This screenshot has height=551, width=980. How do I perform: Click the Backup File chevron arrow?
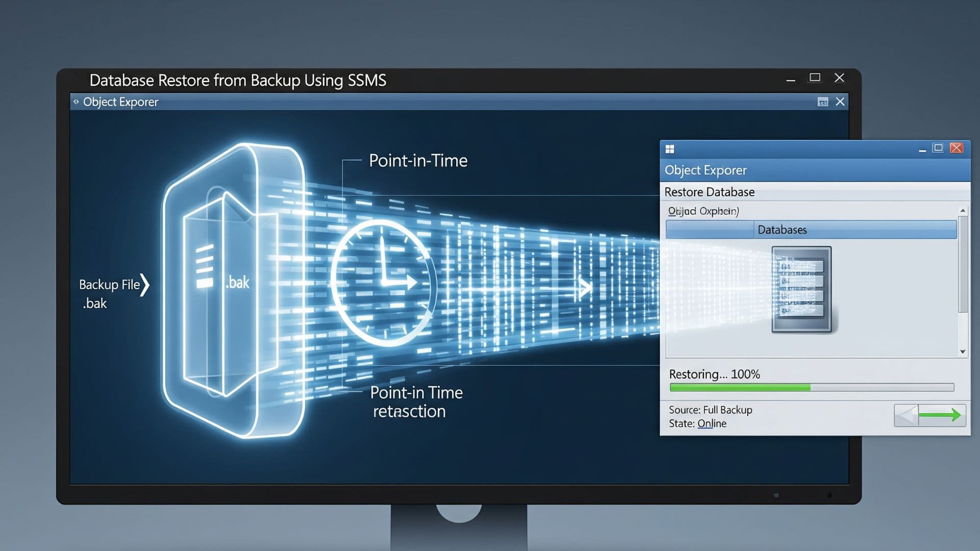pyautogui.click(x=145, y=285)
